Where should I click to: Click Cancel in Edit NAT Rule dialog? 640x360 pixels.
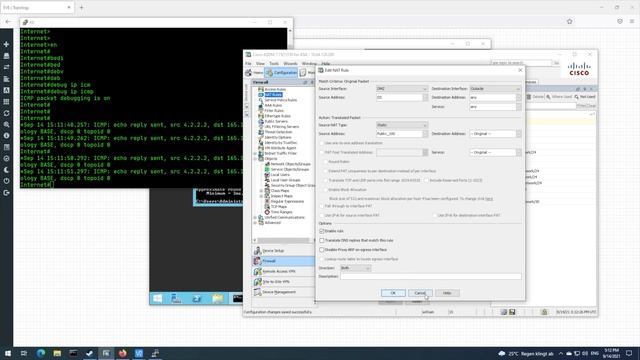[420, 293]
